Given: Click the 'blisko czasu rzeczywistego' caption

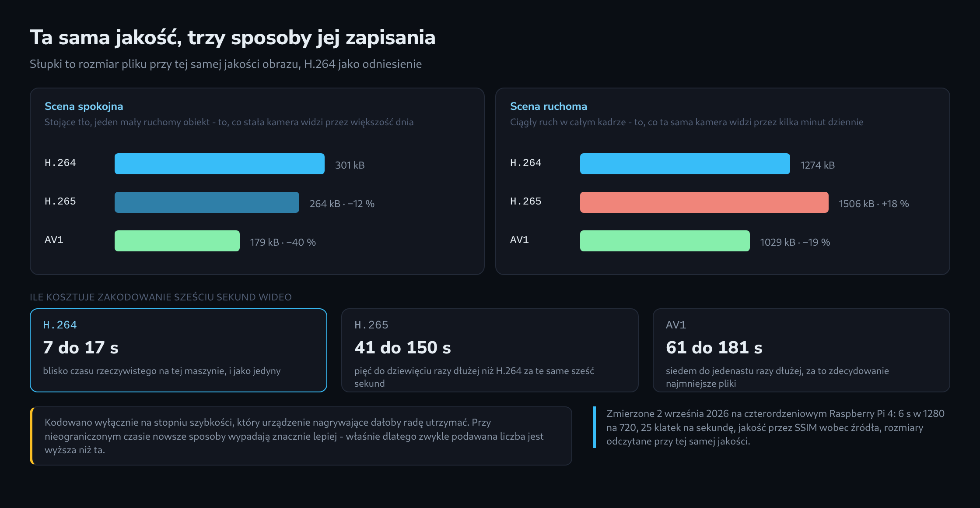Looking at the screenshot, I should [x=162, y=371].
